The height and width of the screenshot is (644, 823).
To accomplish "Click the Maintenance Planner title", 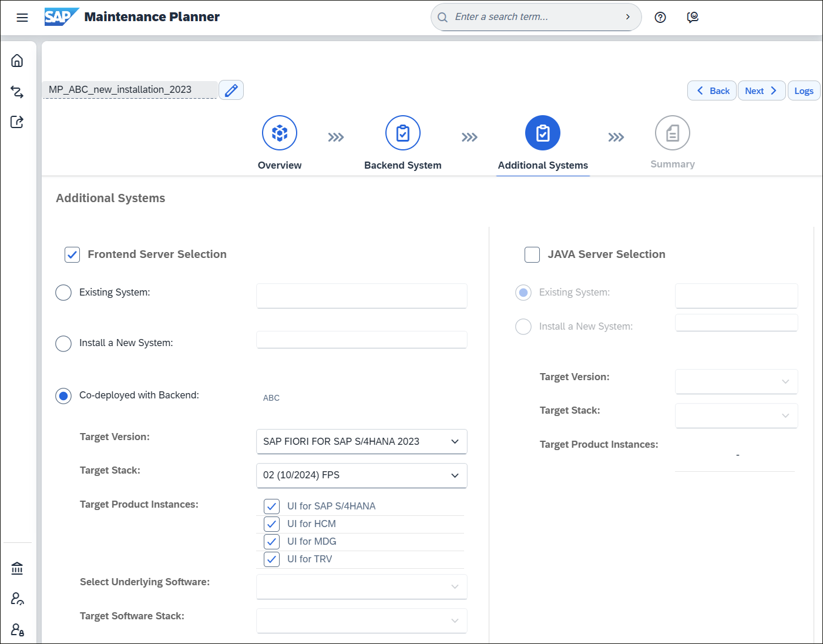I will 152,17.
